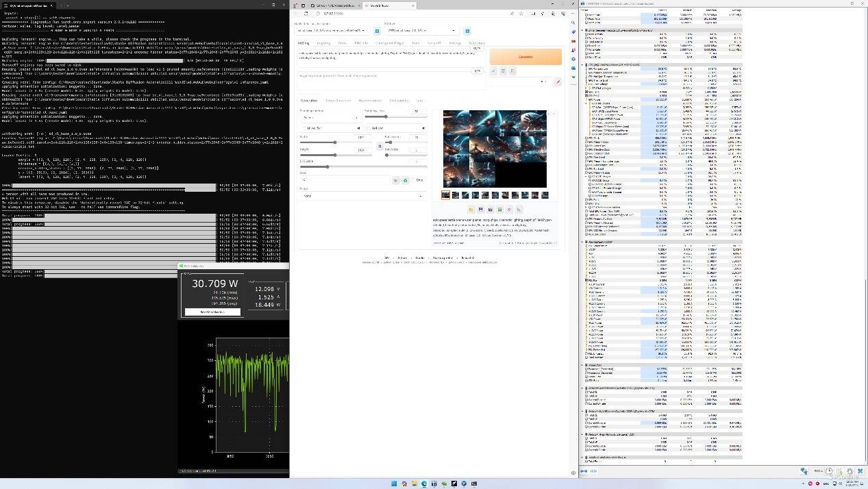868x489 pixels.
Task: Click the reuse seed recycle icon
Action: pyautogui.click(x=405, y=180)
